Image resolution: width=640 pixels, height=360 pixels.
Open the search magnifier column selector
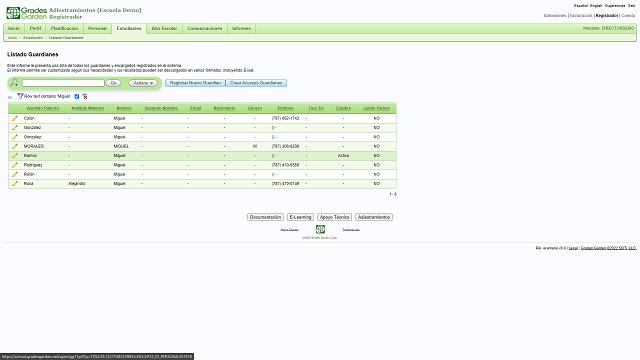14,83
